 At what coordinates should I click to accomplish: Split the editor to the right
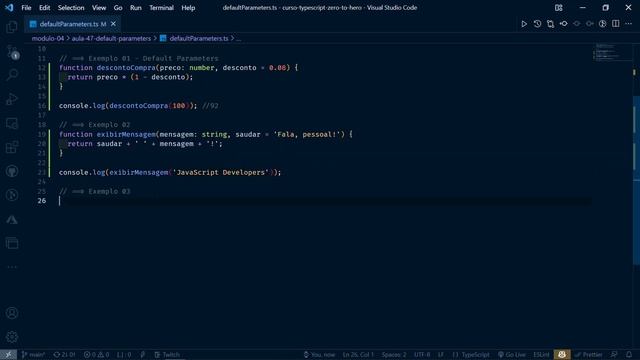(x=616, y=24)
